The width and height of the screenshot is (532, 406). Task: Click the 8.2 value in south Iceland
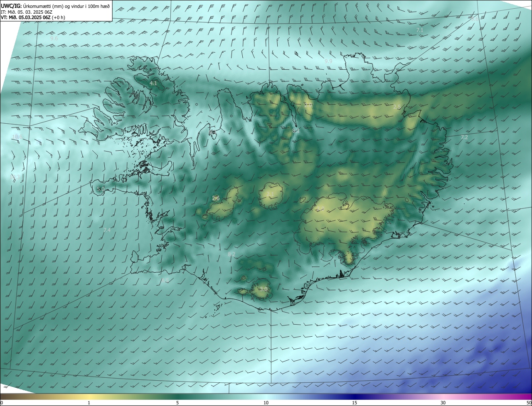click(232, 254)
